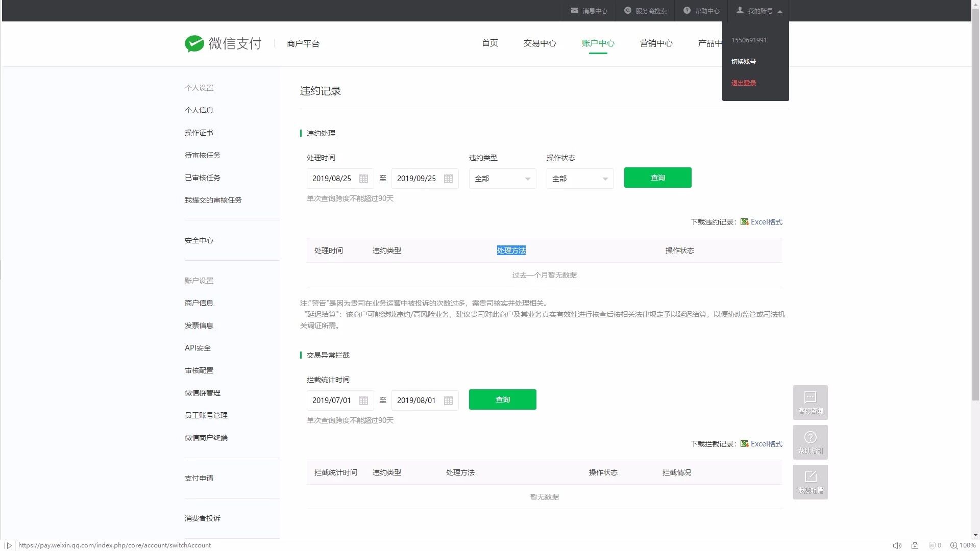The width and height of the screenshot is (980, 551).
Task: Click the WeChat Pay logo icon
Action: point(194,44)
